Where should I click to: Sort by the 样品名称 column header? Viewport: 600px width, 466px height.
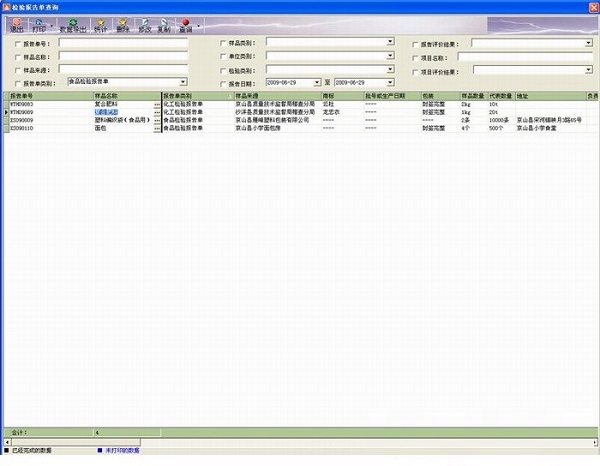click(x=127, y=96)
